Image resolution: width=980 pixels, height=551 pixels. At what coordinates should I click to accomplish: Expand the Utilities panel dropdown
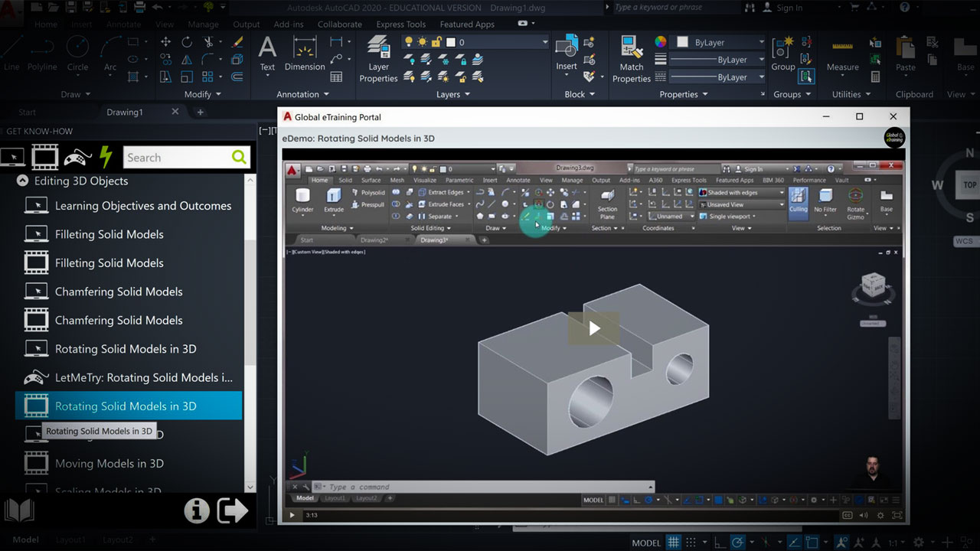[851, 94]
